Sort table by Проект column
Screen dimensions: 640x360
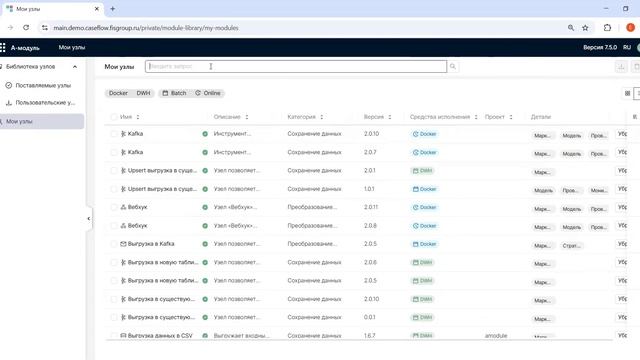(511, 117)
